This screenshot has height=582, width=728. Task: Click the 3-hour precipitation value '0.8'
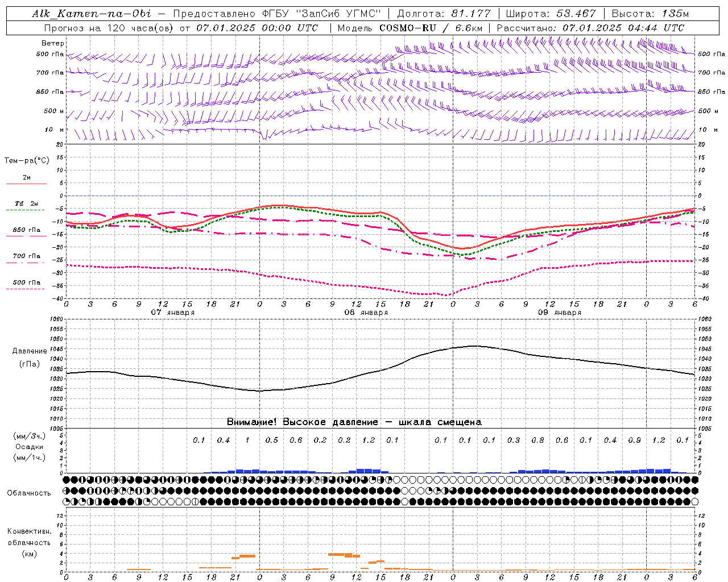[537, 440]
